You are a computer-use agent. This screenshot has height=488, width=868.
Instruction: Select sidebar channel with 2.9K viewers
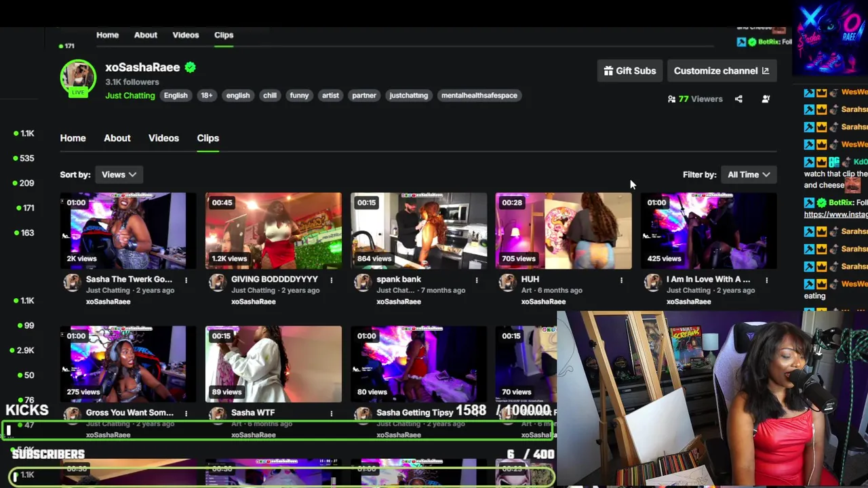coord(22,350)
